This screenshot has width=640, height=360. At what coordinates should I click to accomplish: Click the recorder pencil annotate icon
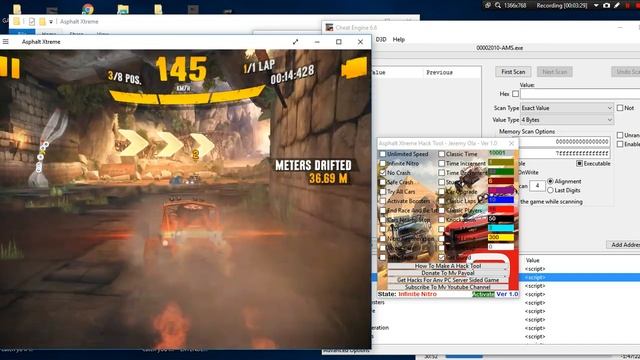[617, 5]
